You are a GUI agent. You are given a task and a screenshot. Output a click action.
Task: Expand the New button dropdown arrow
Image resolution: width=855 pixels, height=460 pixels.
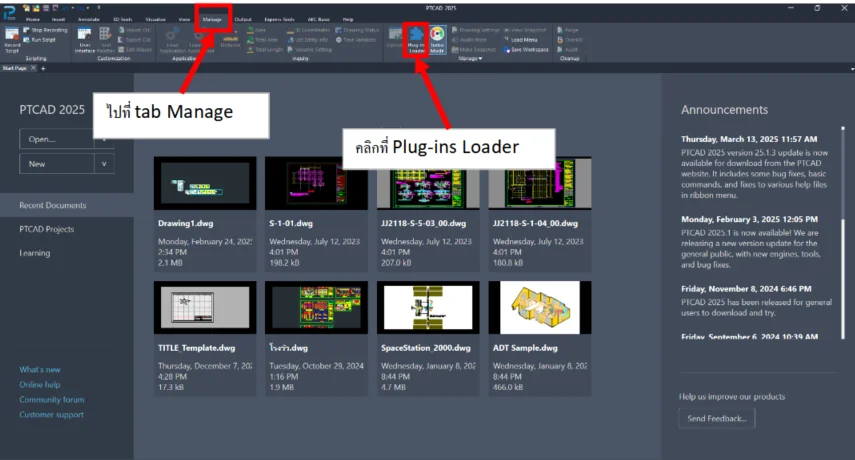pyautogui.click(x=104, y=164)
